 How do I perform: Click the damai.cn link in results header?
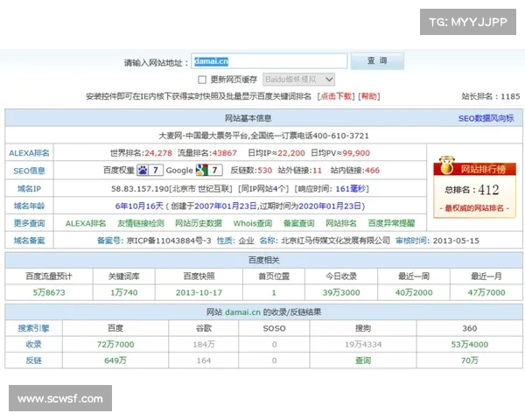click(242, 312)
